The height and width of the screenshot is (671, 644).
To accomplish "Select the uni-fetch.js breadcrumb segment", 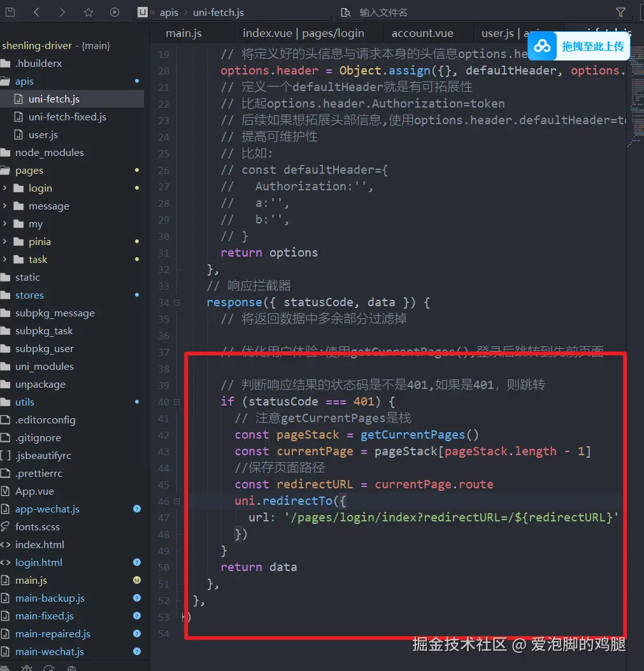I will (x=218, y=12).
